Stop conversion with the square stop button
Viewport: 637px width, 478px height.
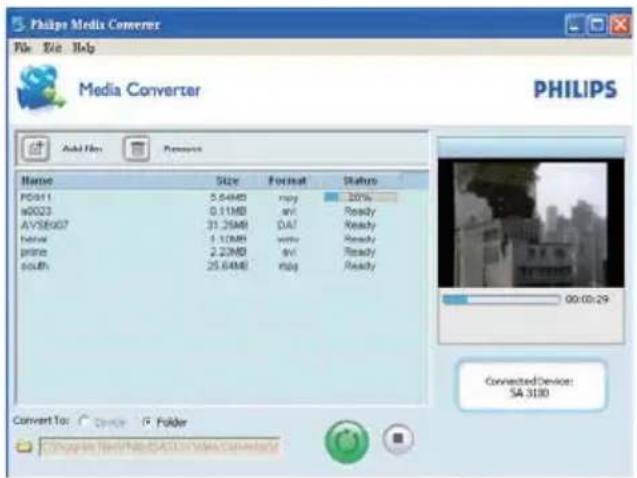(x=398, y=438)
